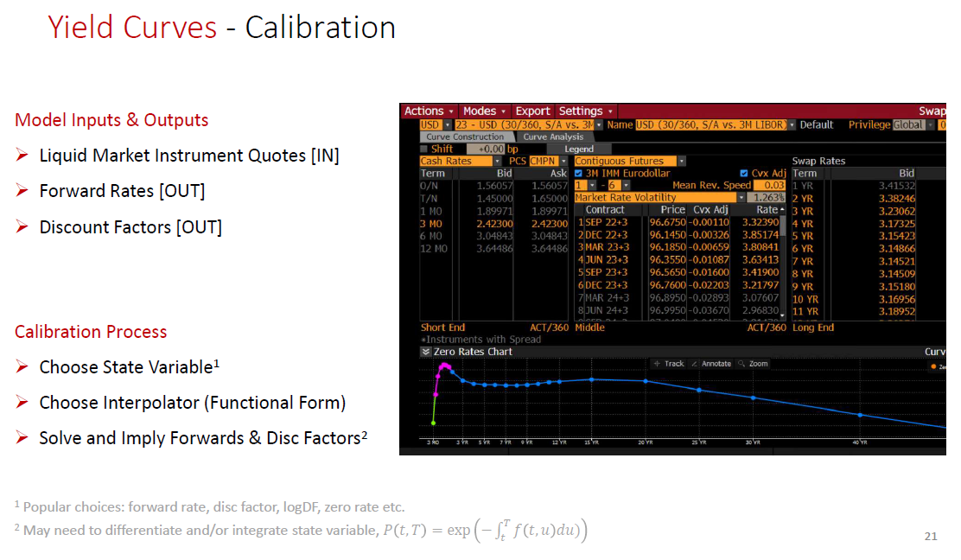
Task: Click the 40 YR data point on the curve
Action: [x=861, y=415]
